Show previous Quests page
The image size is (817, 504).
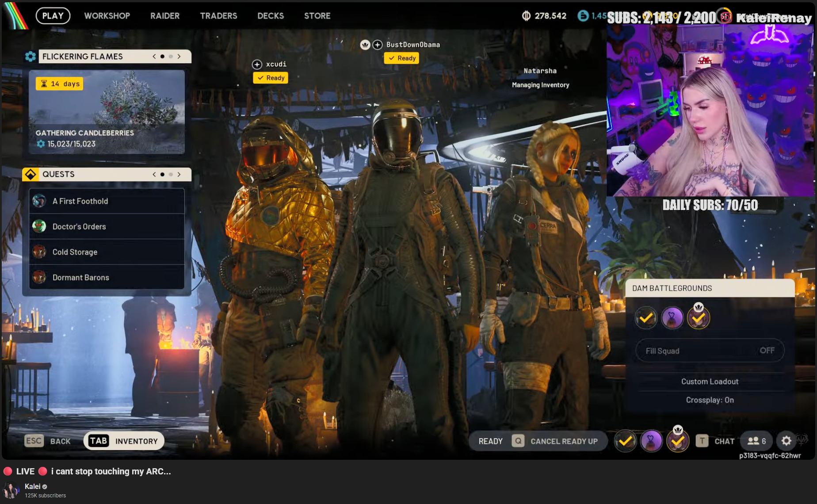pos(154,174)
